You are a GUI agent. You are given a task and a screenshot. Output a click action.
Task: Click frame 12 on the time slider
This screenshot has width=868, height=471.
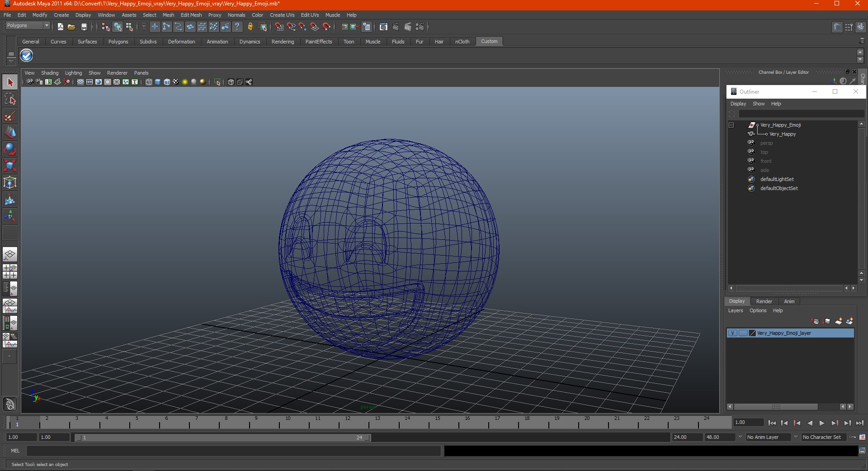[347, 423]
